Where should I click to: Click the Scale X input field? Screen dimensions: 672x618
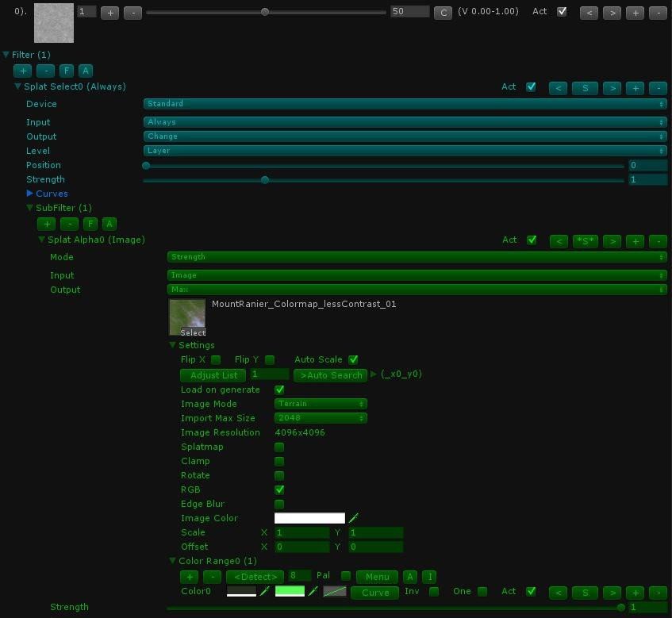click(x=302, y=532)
